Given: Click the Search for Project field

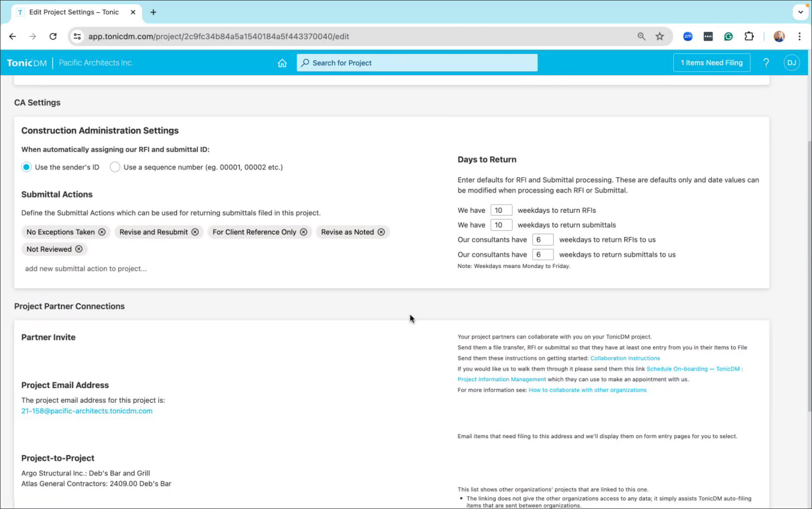Looking at the screenshot, I should (x=417, y=63).
